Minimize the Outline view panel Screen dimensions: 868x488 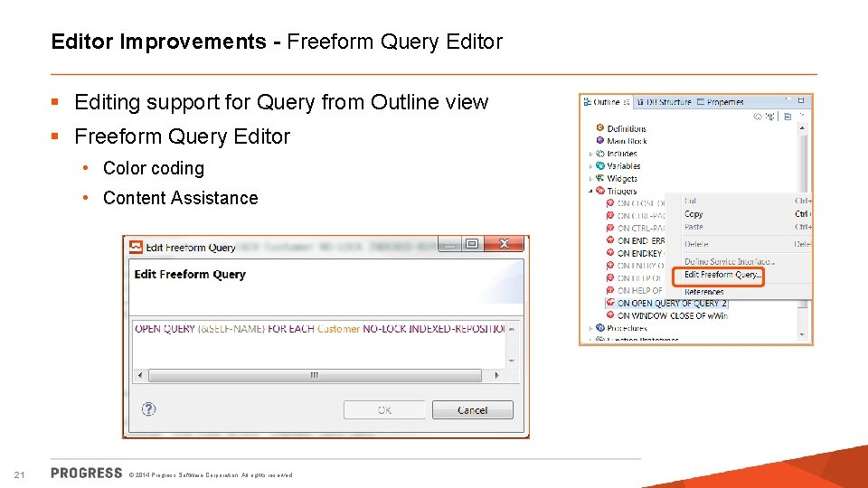point(788,100)
